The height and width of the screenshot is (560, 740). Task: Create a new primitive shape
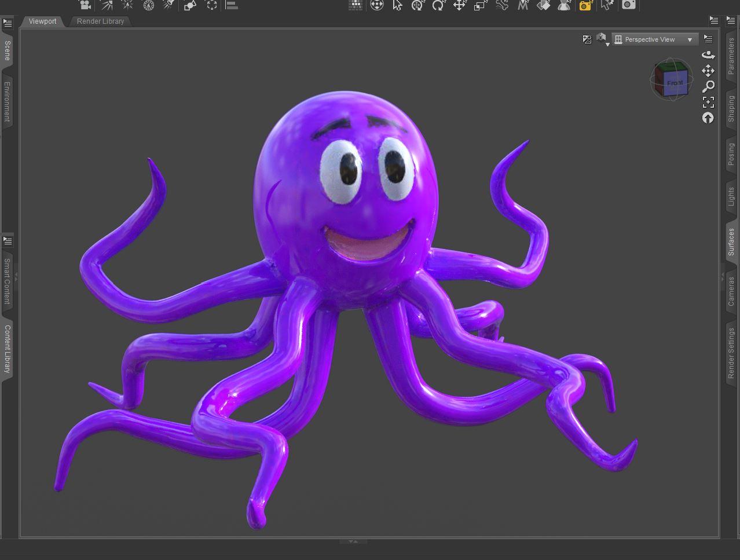[190, 5]
